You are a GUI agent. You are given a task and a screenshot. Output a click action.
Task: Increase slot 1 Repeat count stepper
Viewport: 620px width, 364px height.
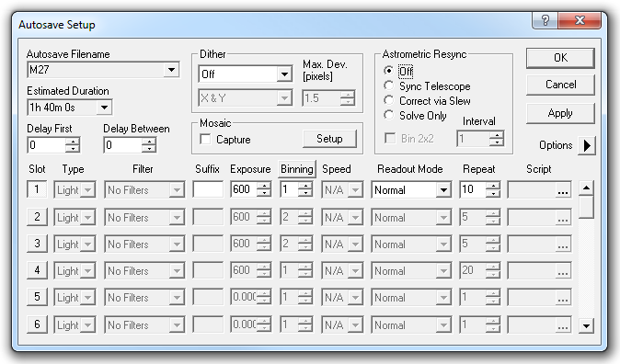492,186
